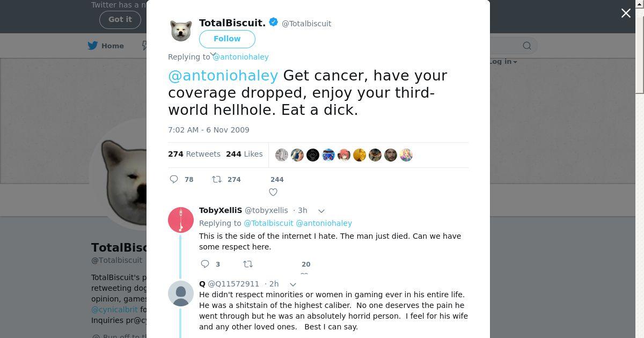
Task: Open the @antoniohaley link in tweet text
Action: point(223,76)
